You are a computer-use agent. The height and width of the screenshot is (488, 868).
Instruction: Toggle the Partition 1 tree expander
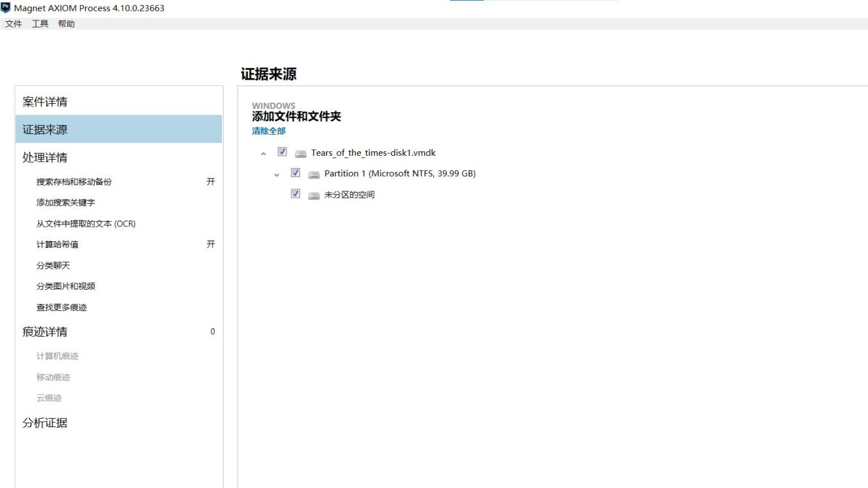(277, 174)
